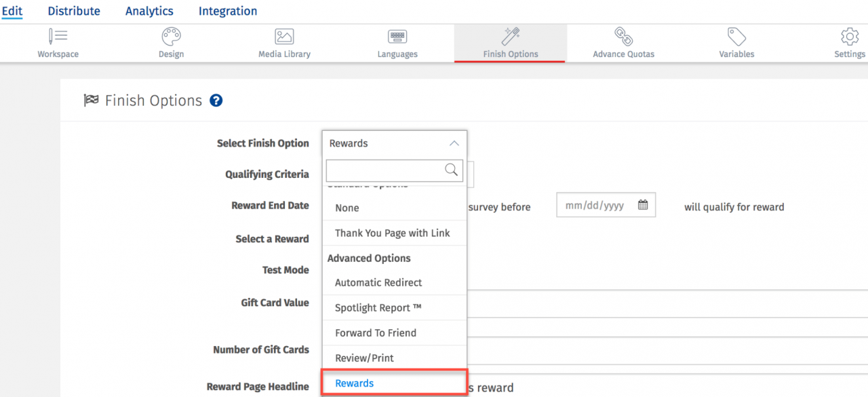Open Advance Quotas
The height and width of the screenshot is (397, 868).
(x=623, y=42)
